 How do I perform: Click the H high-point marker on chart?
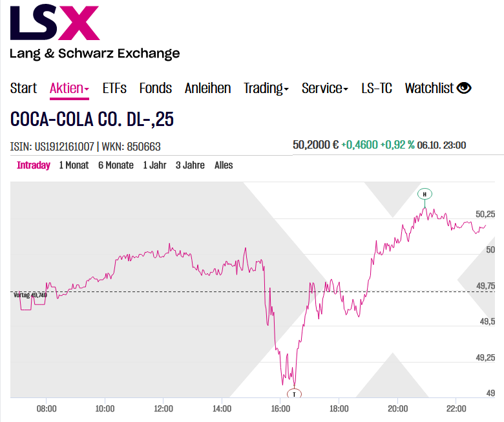pyautogui.click(x=425, y=194)
